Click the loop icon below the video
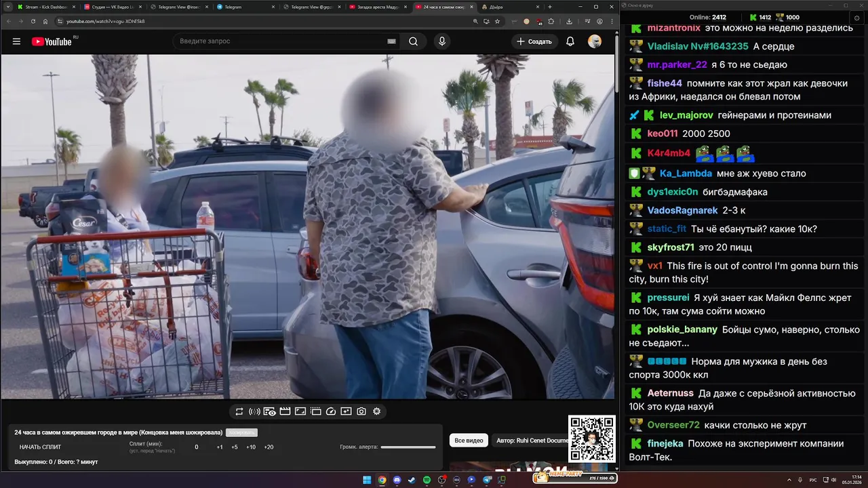 pyautogui.click(x=239, y=411)
